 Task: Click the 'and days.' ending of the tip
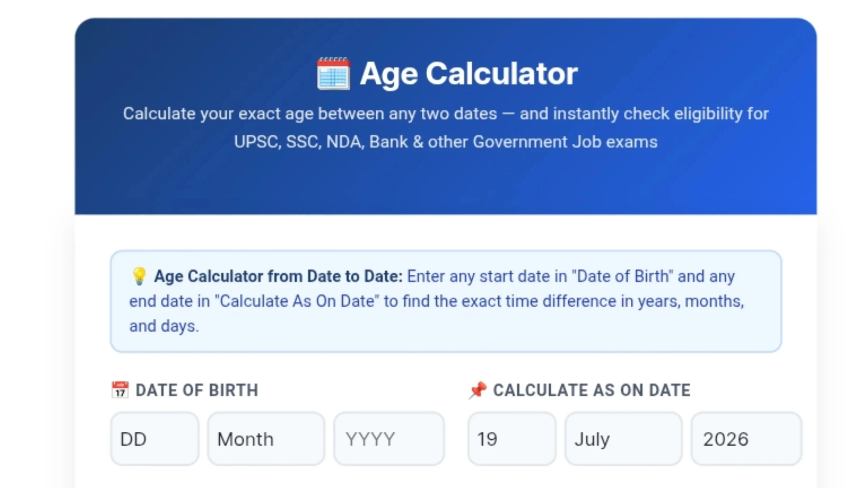pos(164,326)
